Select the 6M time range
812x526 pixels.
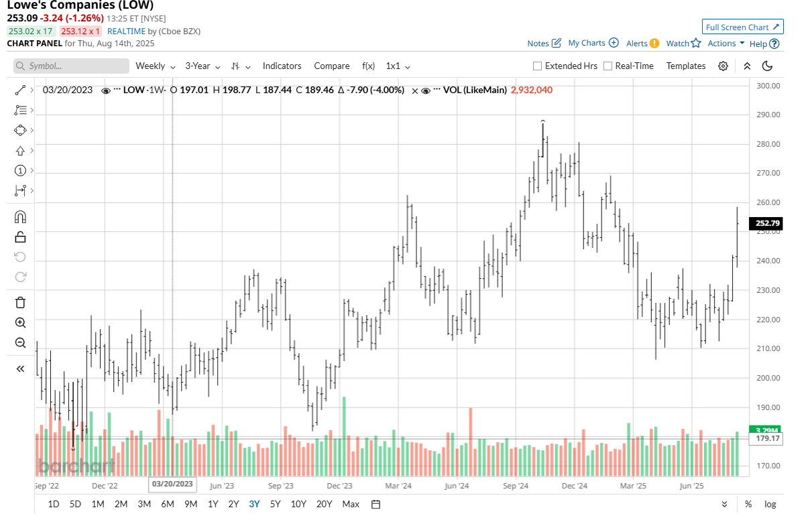[168, 504]
